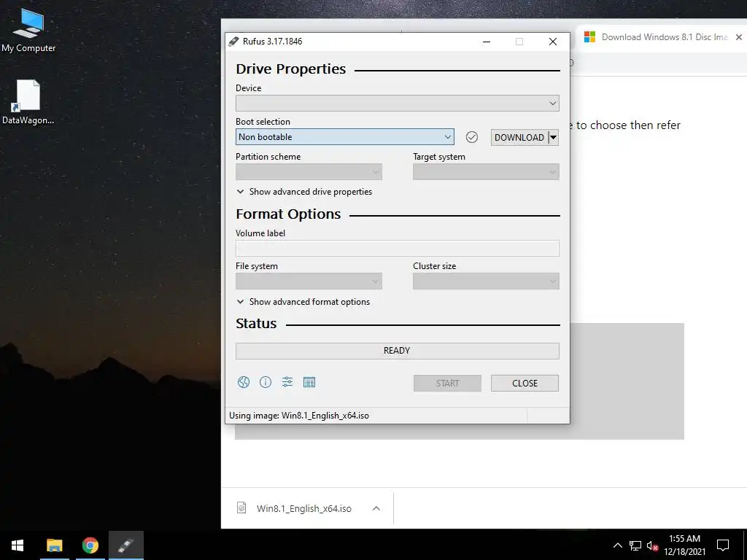Open the Device dropdown list

click(x=398, y=104)
